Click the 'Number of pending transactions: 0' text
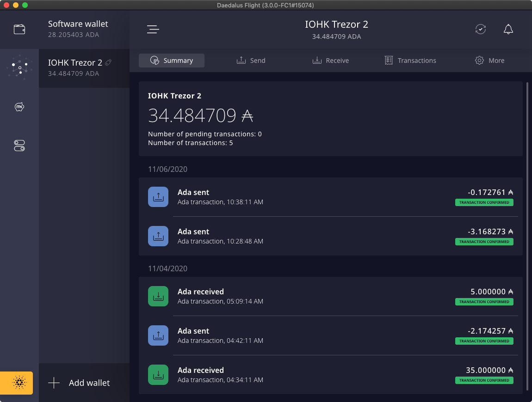 [x=205, y=134]
